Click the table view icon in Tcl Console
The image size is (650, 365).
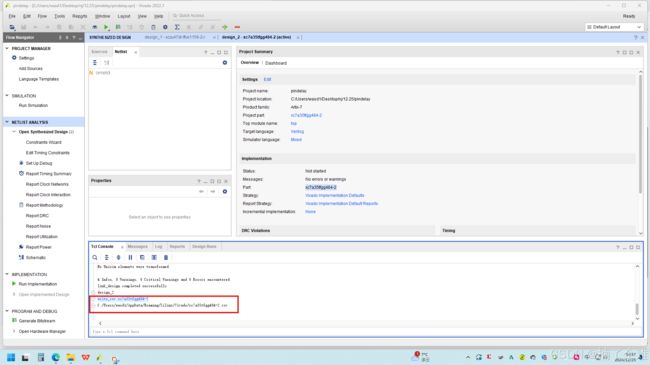[x=154, y=258]
